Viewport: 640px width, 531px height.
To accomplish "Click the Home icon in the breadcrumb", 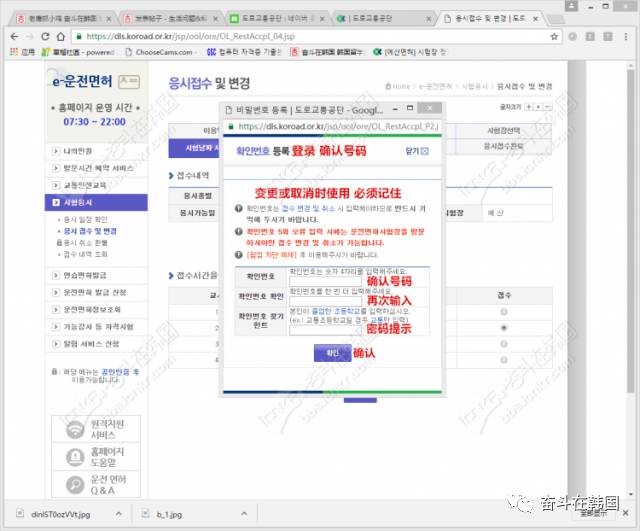I will coord(389,87).
